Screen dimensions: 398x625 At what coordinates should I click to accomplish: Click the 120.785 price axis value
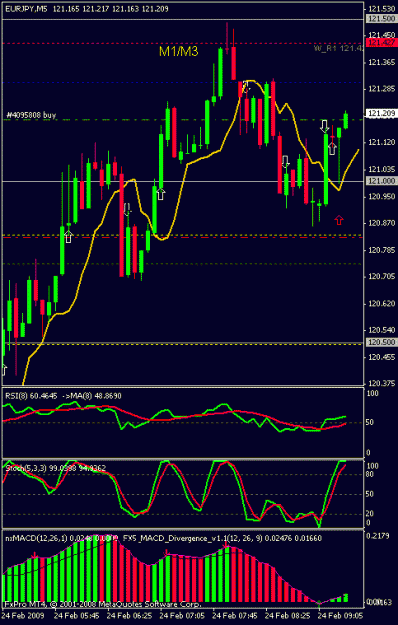(x=381, y=250)
